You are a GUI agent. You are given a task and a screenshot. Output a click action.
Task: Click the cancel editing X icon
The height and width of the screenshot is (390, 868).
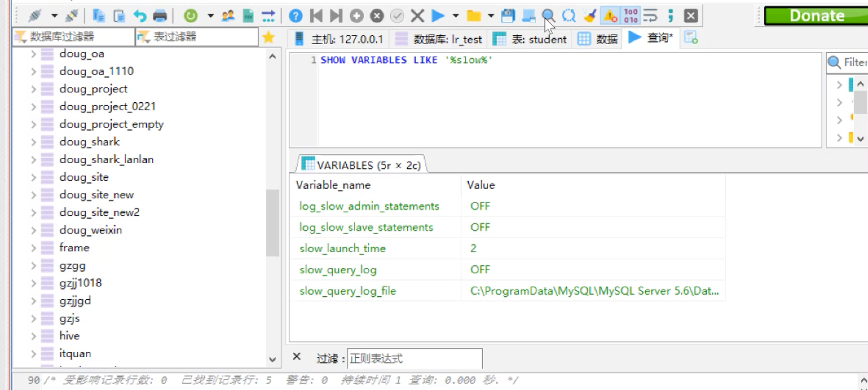point(418,16)
